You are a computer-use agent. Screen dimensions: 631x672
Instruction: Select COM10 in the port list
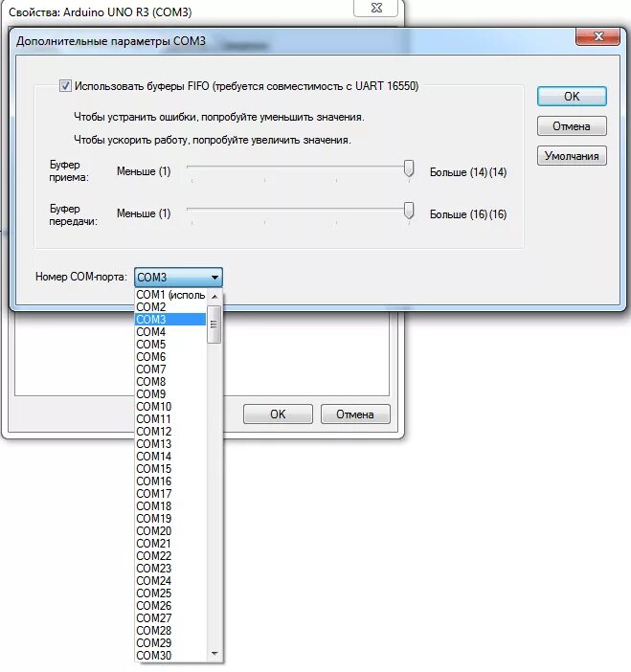(170, 407)
